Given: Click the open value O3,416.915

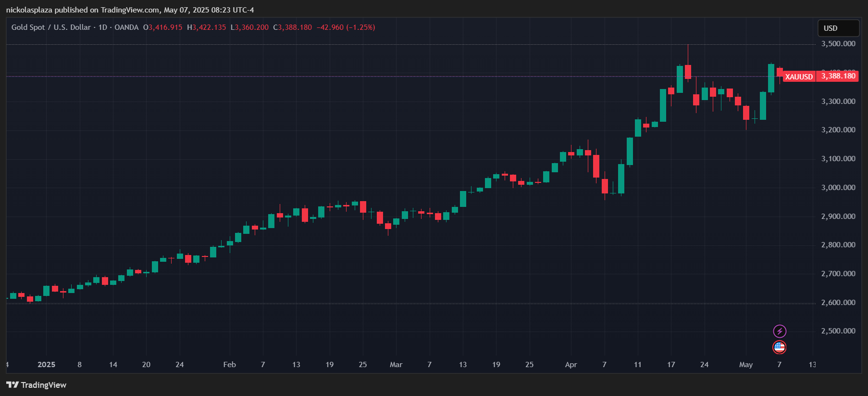Looking at the screenshot, I should [x=163, y=27].
